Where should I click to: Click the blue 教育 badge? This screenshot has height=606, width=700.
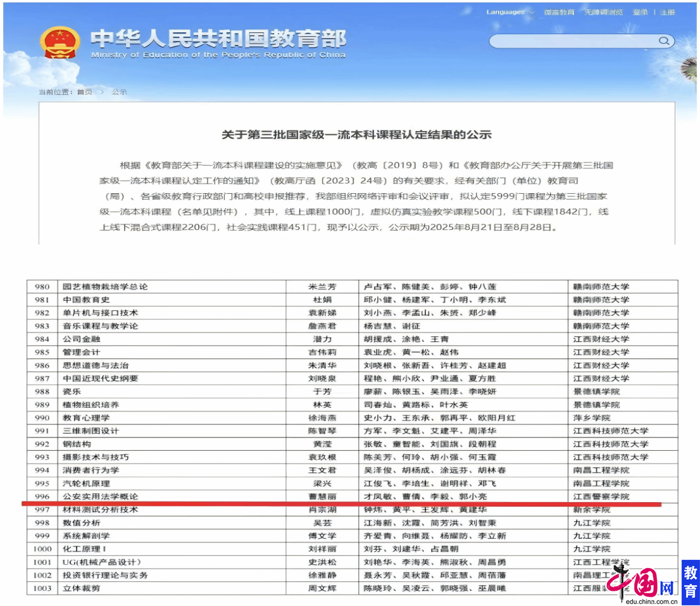click(x=690, y=581)
